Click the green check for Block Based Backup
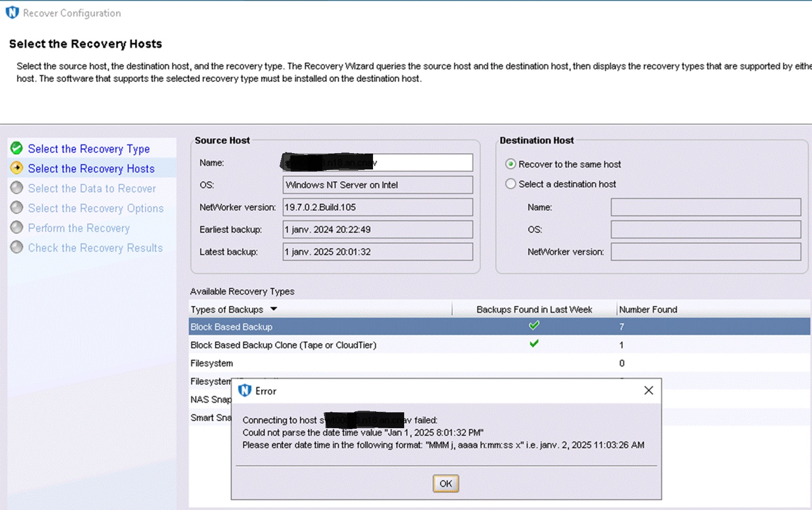 (x=533, y=325)
